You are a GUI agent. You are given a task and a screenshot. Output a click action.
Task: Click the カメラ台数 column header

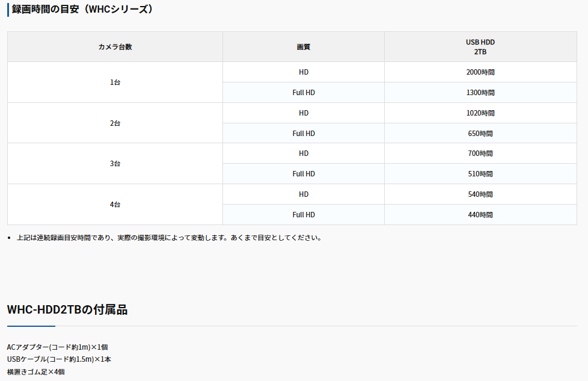tap(115, 47)
